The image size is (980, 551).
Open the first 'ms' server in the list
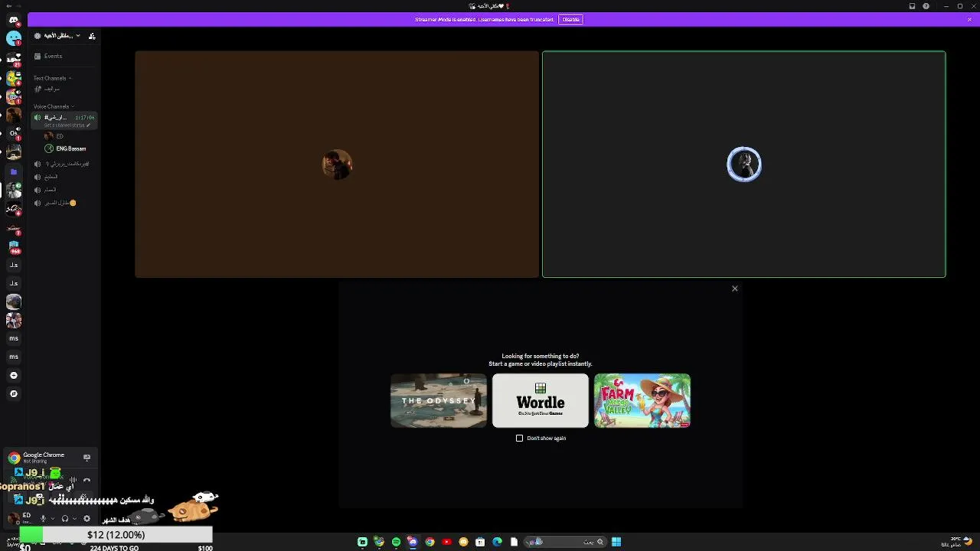click(x=13, y=338)
